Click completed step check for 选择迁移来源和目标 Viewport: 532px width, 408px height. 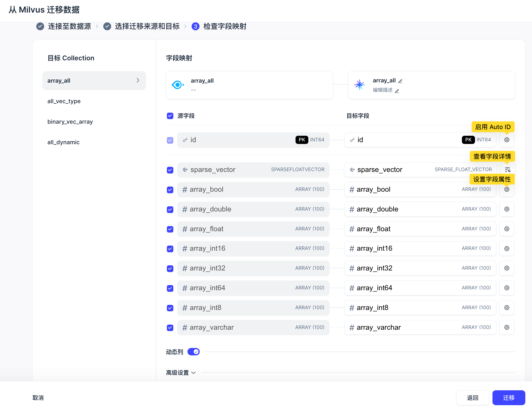pyautogui.click(x=107, y=26)
